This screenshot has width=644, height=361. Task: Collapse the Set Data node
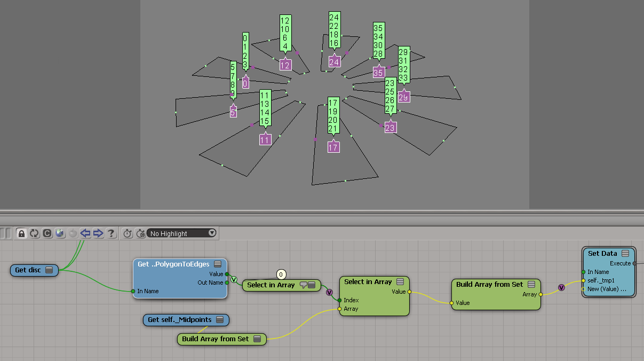[x=625, y=254]
